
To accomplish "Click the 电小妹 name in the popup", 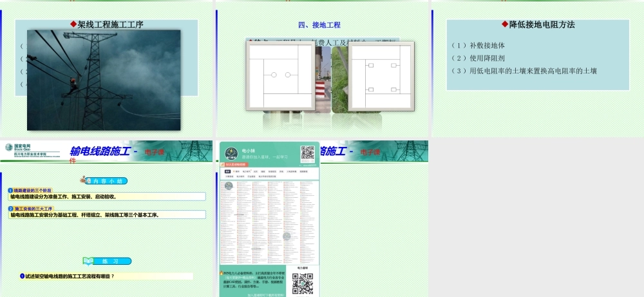I will tap(248, 151).
